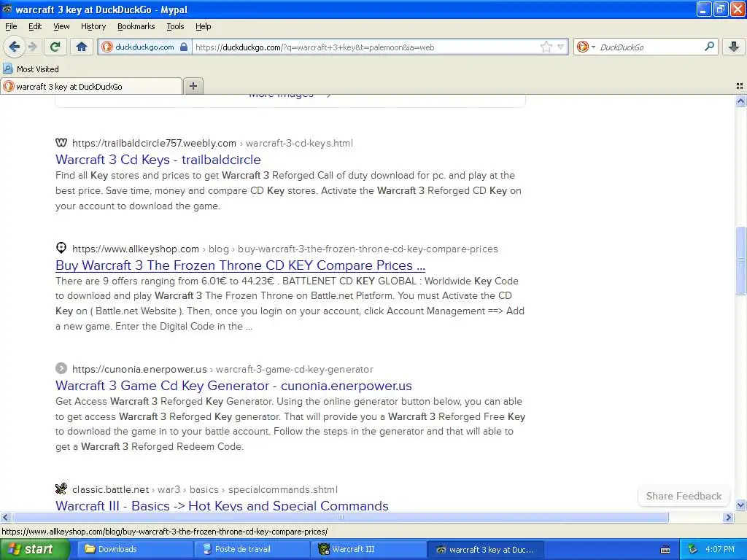The image size is (747, 560).
Task: Select the 'warcraft 3 key at DuckDuckGo' tab
Action: [x=91, y=86]
